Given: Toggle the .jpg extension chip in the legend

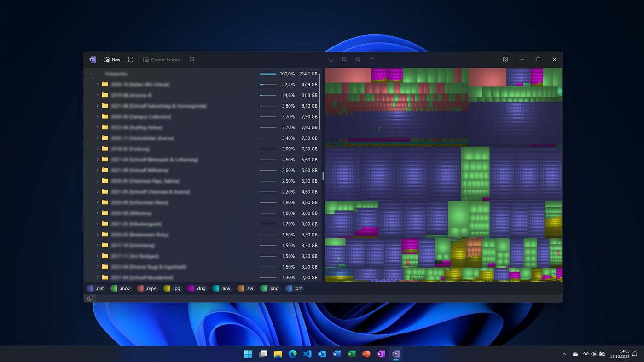Looking at the screenshot, I should pos(172,288).
